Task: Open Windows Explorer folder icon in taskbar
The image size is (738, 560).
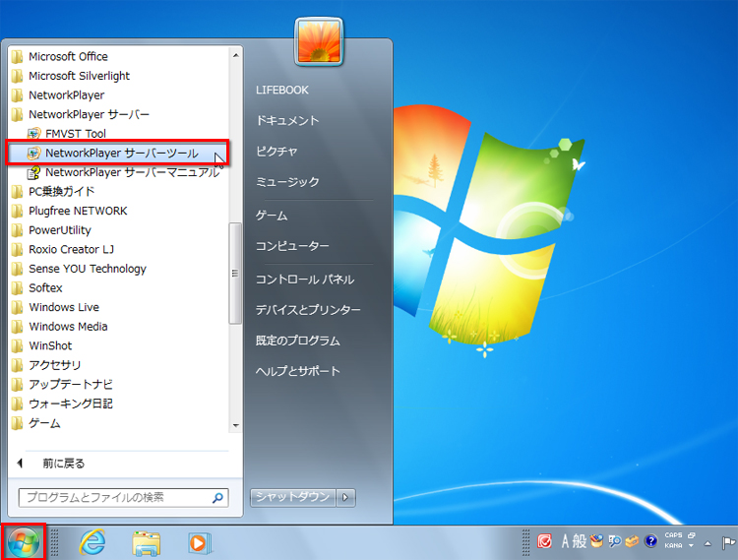Action: (147, 543)
